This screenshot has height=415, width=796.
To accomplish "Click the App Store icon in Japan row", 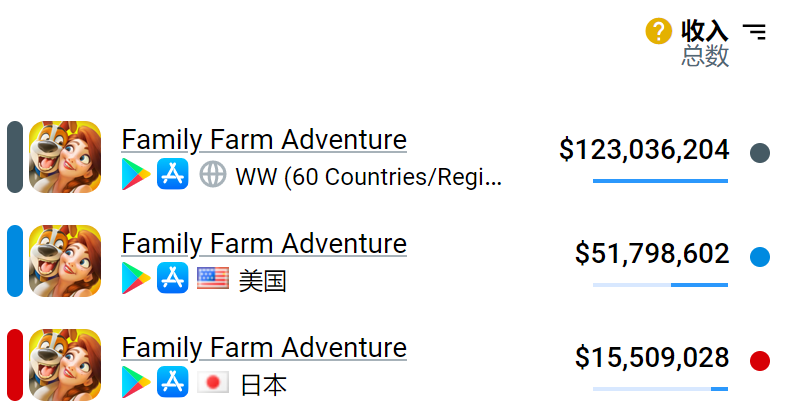I will click(173, 383).
